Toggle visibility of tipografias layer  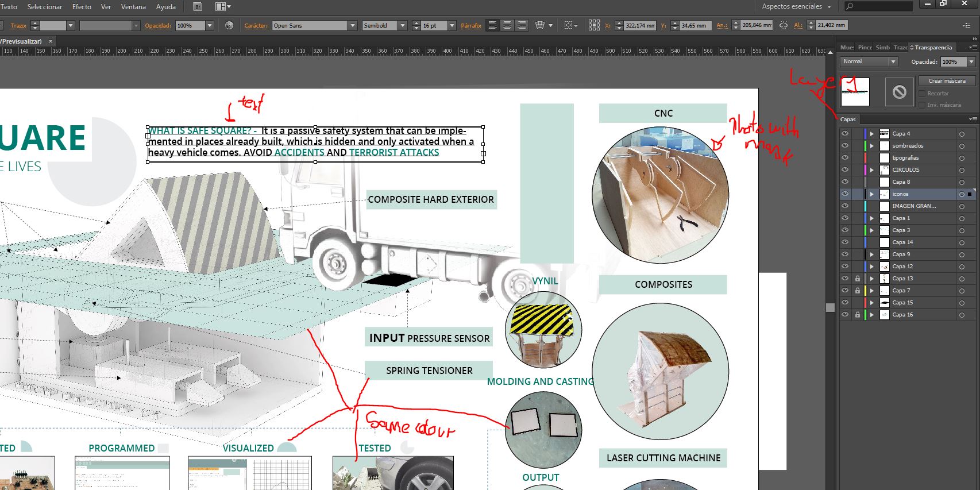pyautogui.click(x=845, y=158)
